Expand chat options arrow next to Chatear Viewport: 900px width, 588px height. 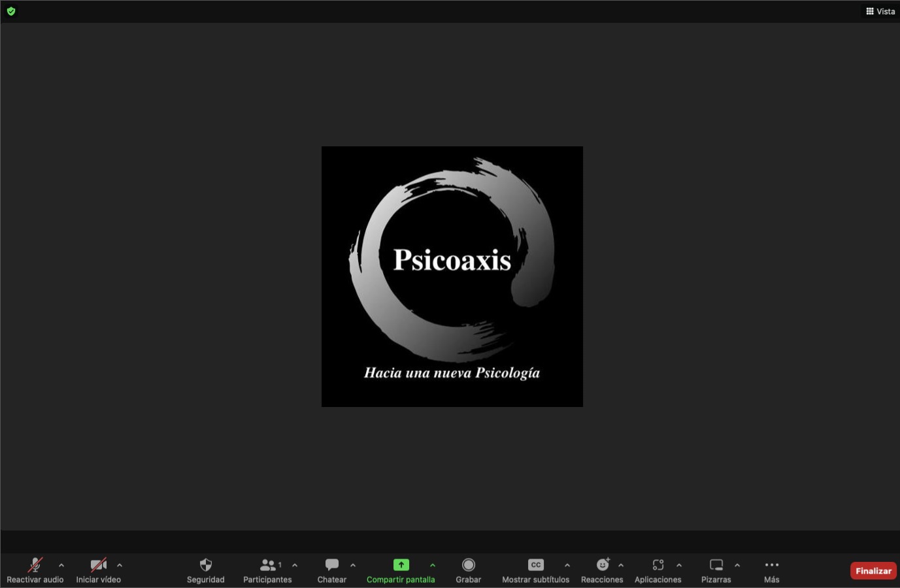tap(353, 565)
